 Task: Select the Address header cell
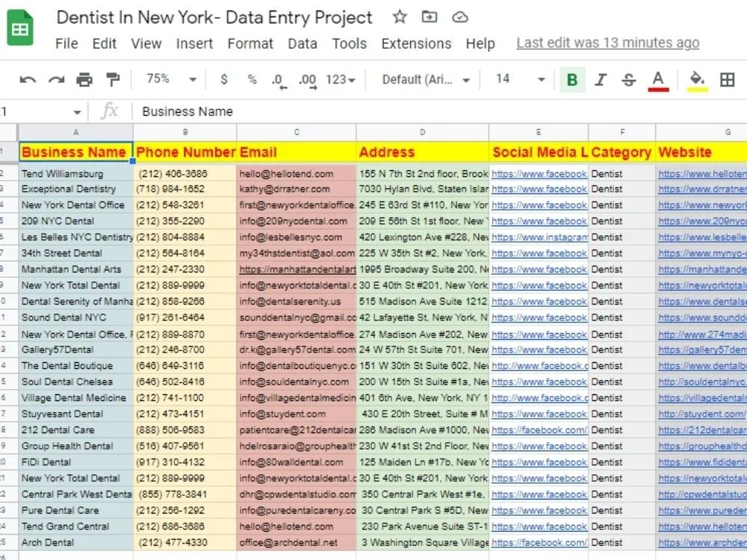tap(422, 152)
